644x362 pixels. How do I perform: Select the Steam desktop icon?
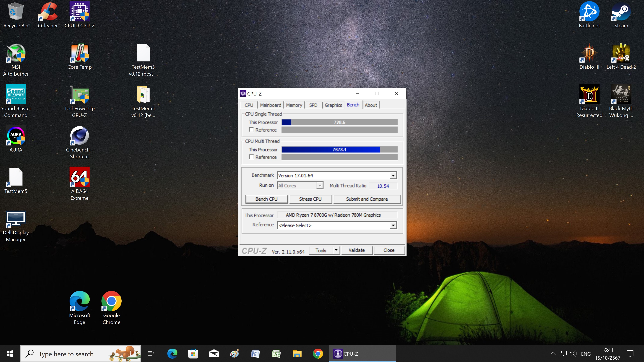coord(621,15)
